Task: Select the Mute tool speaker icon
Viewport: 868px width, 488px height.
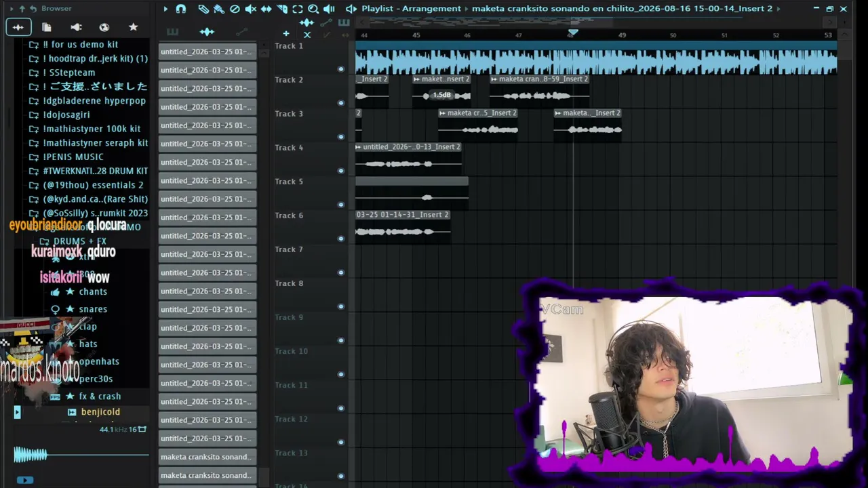Action: [x=250, y=9]
